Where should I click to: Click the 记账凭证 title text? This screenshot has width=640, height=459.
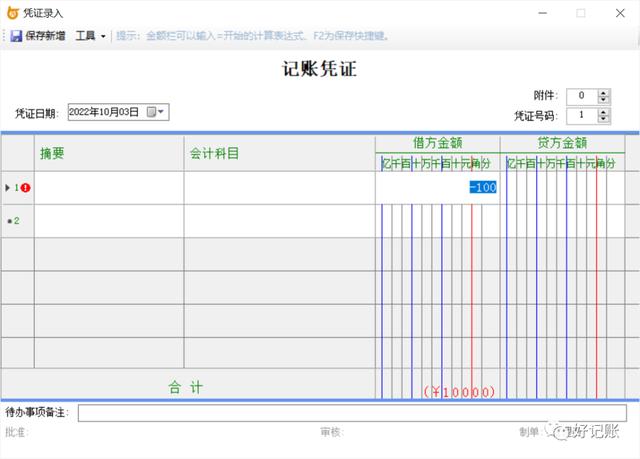[320, 69]
